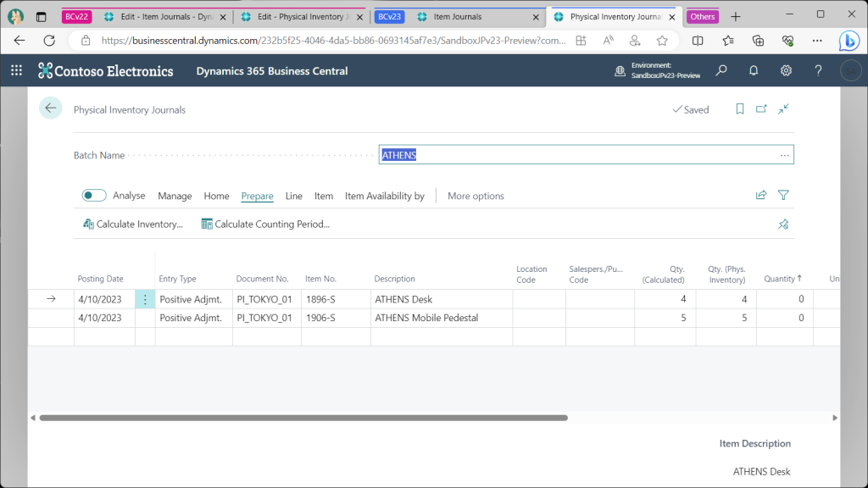Switch to Edit - Item Journals browser tab
This screenshot has width=868, height=488.
point(166,17)
